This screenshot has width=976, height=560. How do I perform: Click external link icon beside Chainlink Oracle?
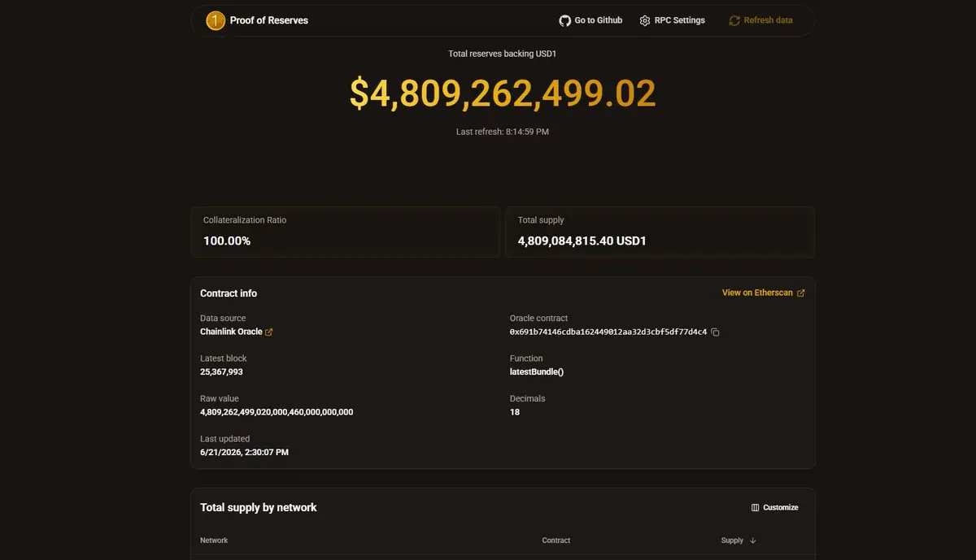click(x=269, y=332)
